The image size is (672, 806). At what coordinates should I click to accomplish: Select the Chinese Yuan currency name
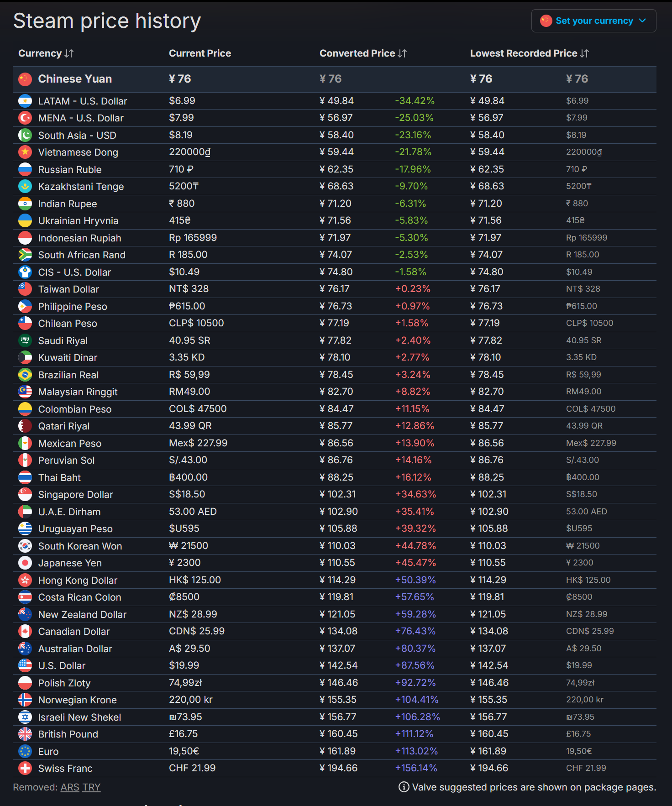coord(75,79)
